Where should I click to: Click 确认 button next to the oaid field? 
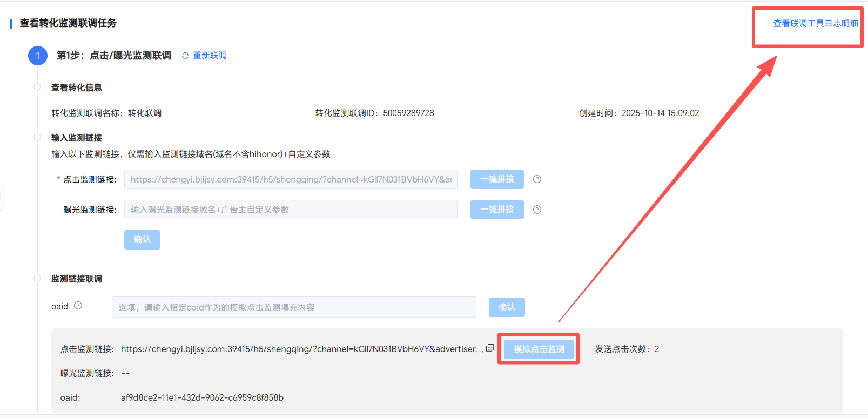click(507, 307)
